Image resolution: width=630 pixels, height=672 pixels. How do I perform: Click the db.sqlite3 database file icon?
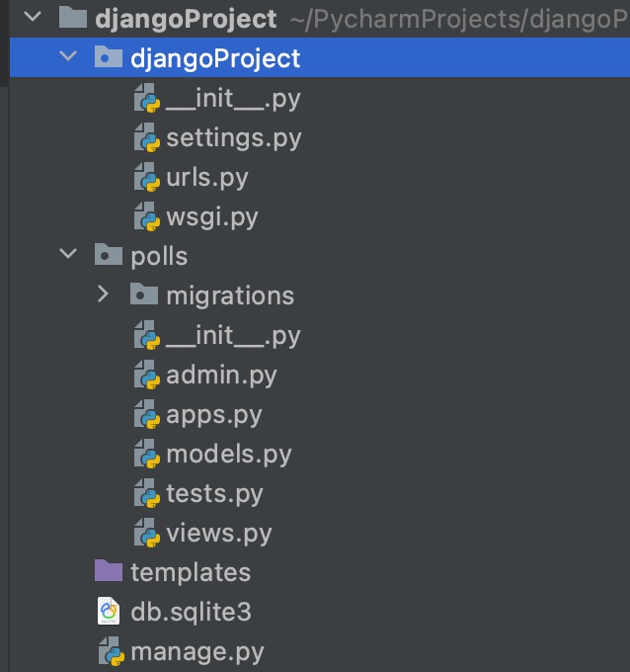[x=109, y=611]
